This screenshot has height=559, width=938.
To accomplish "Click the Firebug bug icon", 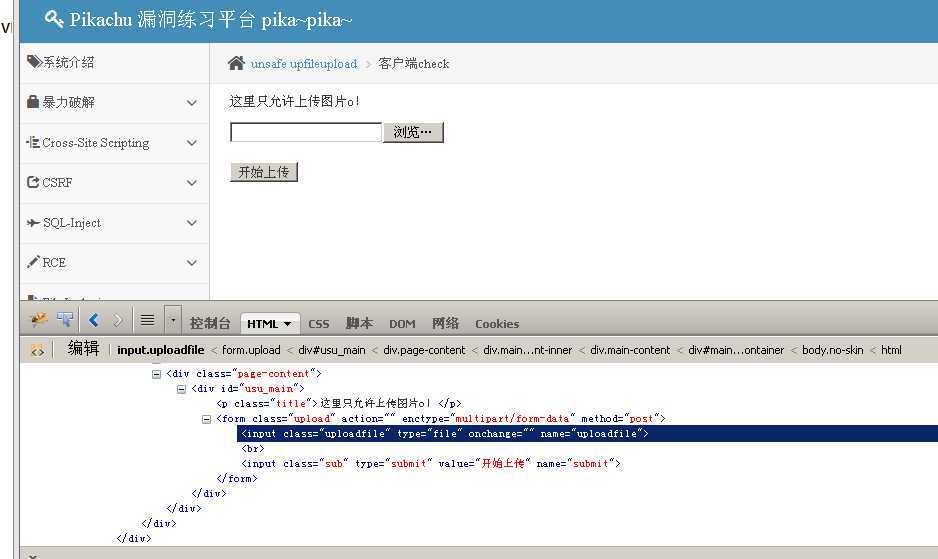I will [39, 320].
